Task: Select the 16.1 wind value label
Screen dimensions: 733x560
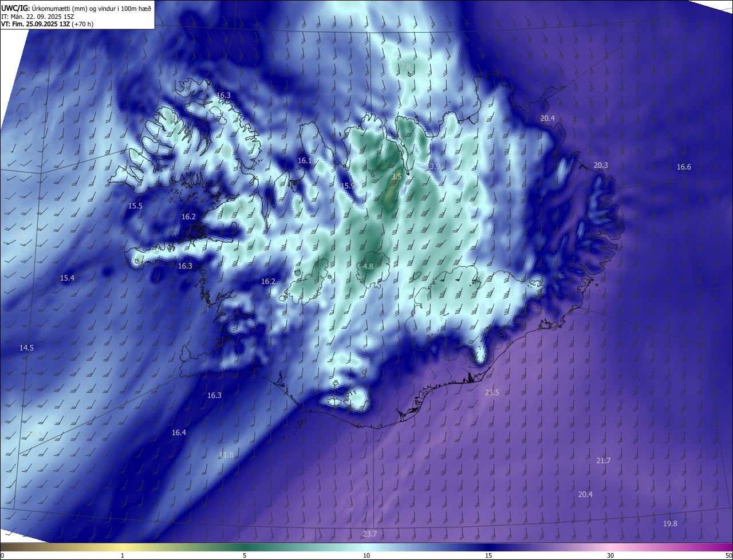Action: 305,161
